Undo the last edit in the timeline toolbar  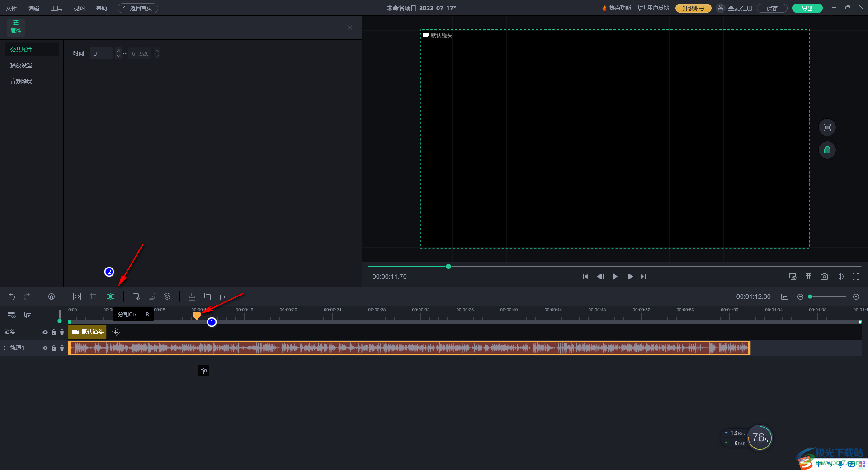pyautogui.click(x=12, y=296)
